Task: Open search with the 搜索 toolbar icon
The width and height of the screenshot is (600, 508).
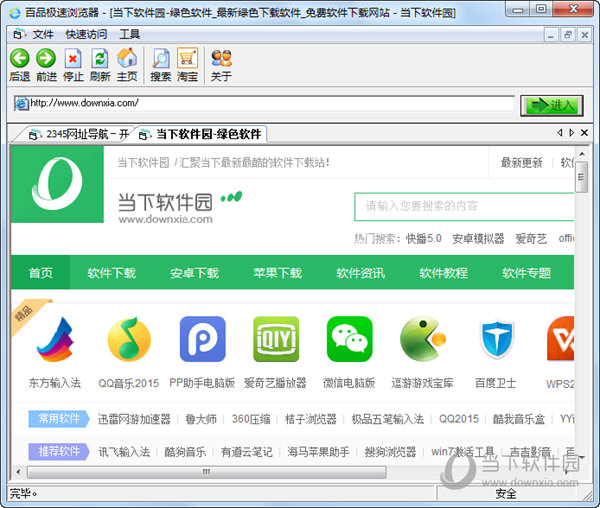Action: point(160,59)
